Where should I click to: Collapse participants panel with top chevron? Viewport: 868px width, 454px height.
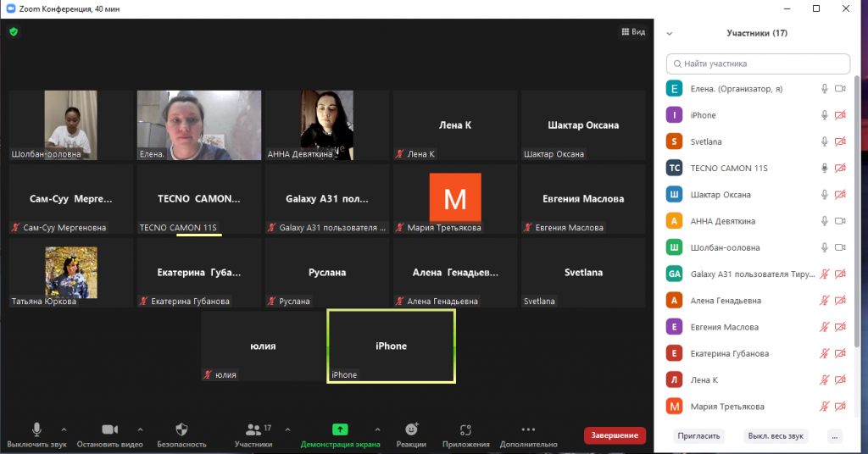pos(670,34)
